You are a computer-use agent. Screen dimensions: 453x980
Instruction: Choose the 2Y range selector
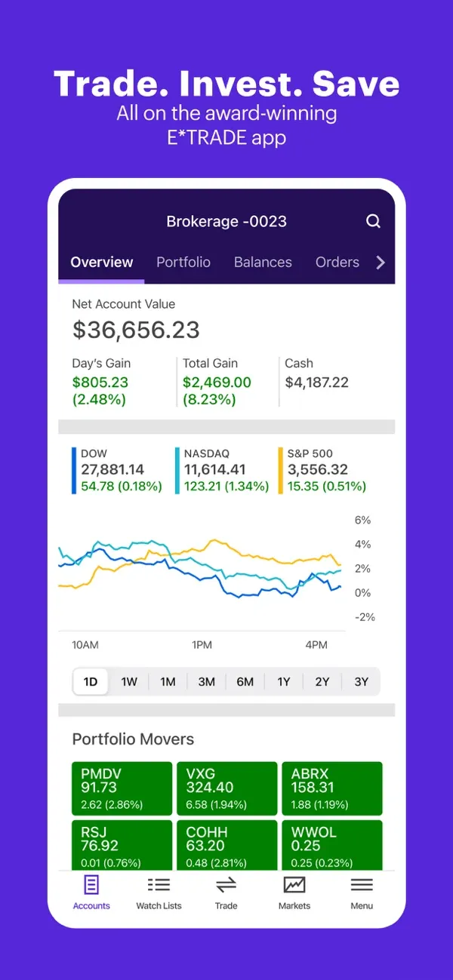pos(322,681)
